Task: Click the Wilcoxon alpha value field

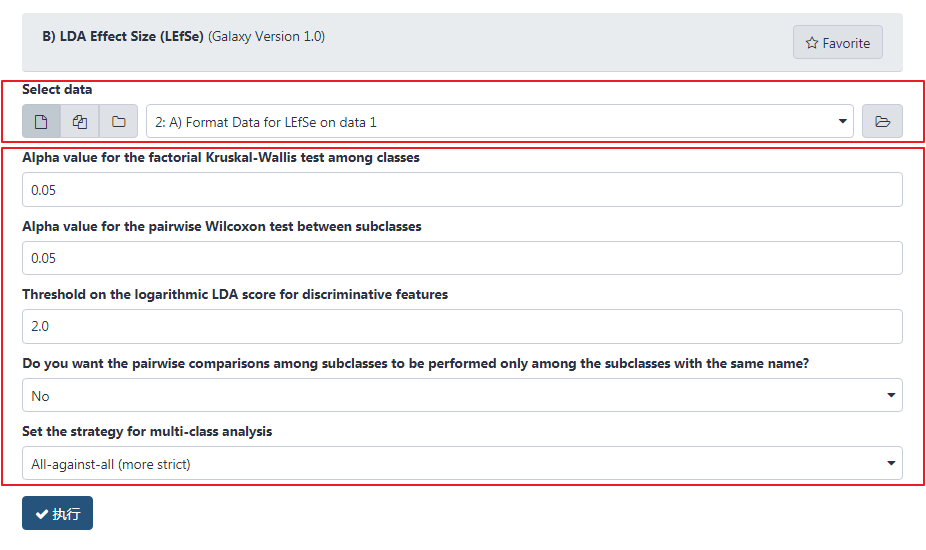Action: [x=462, y=258]
